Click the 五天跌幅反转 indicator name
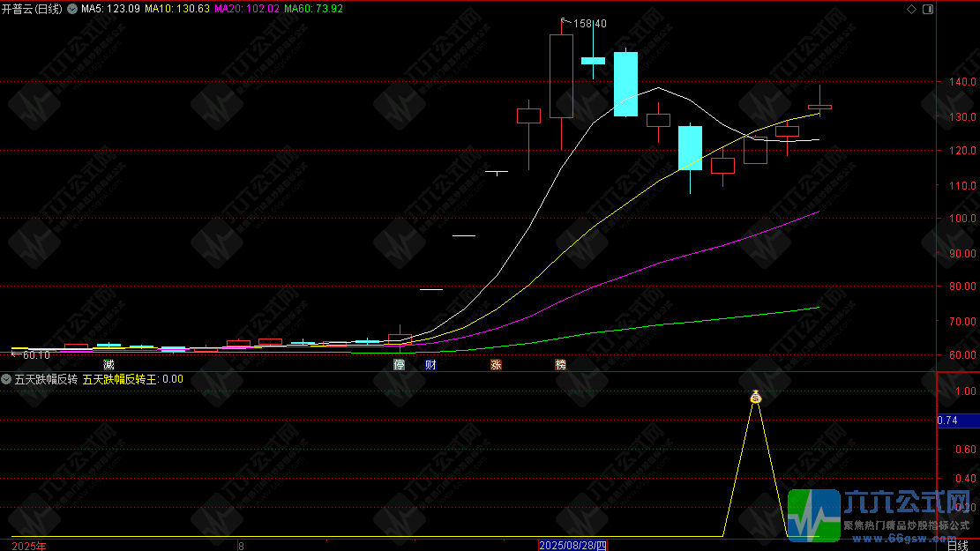Image resolution: width=980 pixels, height=551 pixels. click(46, 379)
